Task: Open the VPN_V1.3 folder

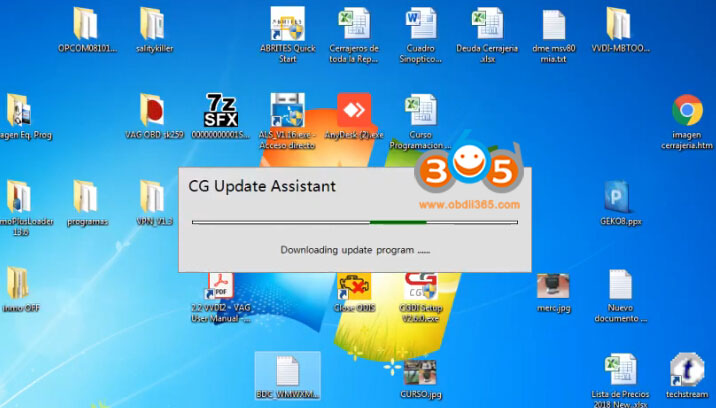Action: pyautogui.click(x=153, y=197)
